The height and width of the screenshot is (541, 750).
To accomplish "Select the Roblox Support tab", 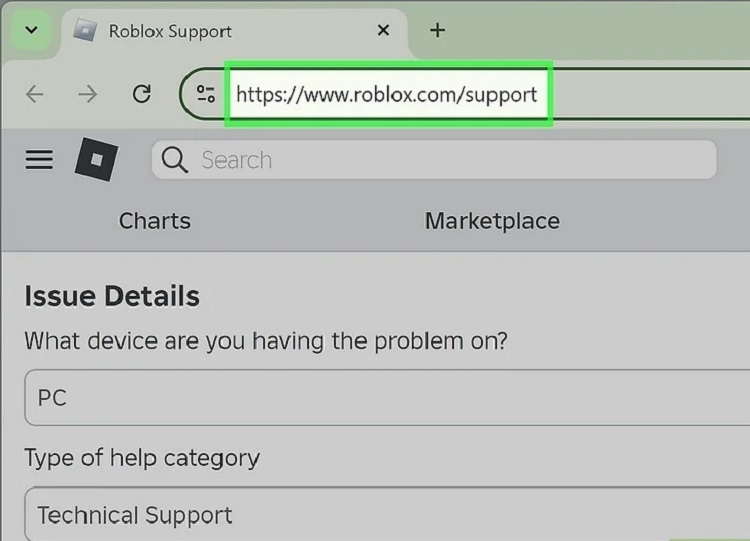I will pos(234,32).
